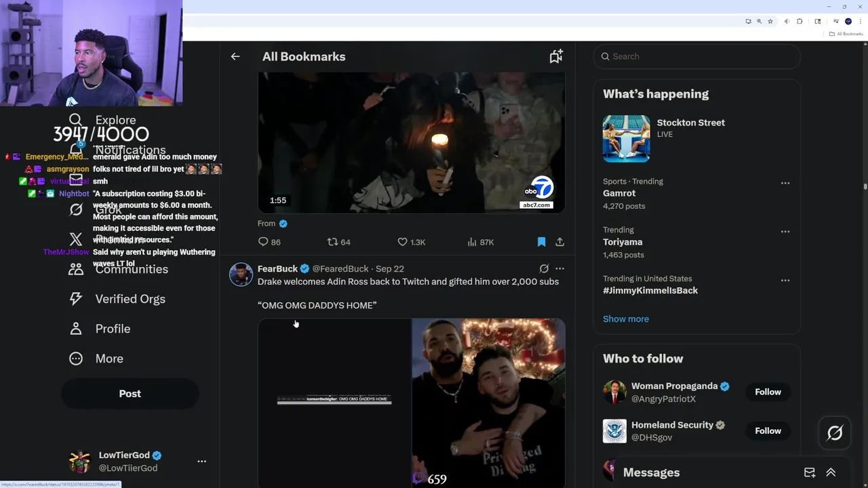Screen dimensions: 868x488
Task: Open Chrome zoom indicator icon
Action: 759,21
